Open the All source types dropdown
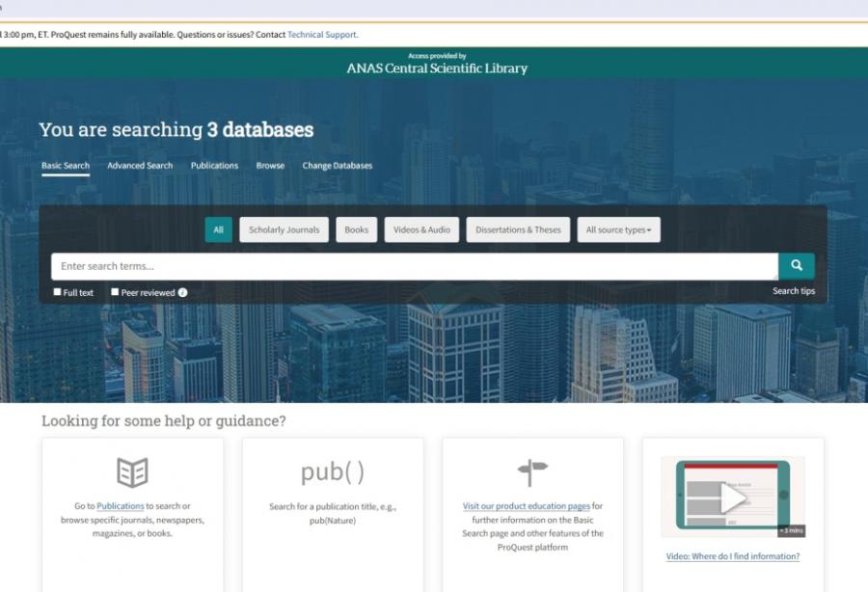This screenshot has height=592, width=868. pos(618,229)
